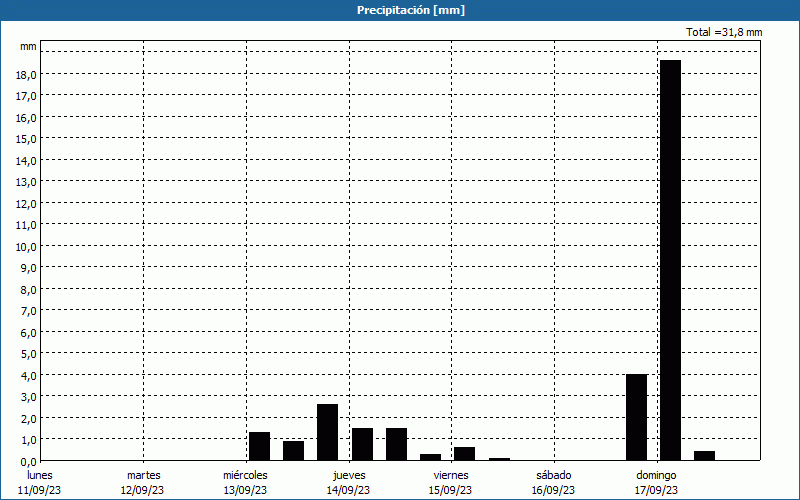This screenshot has height=500, width=800.
Task: Click the 16,0 y-axis value
Action: [26, 117]
